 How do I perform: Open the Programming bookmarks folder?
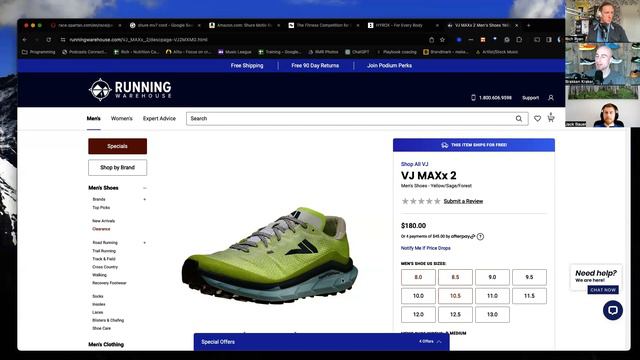coord(39,52)
